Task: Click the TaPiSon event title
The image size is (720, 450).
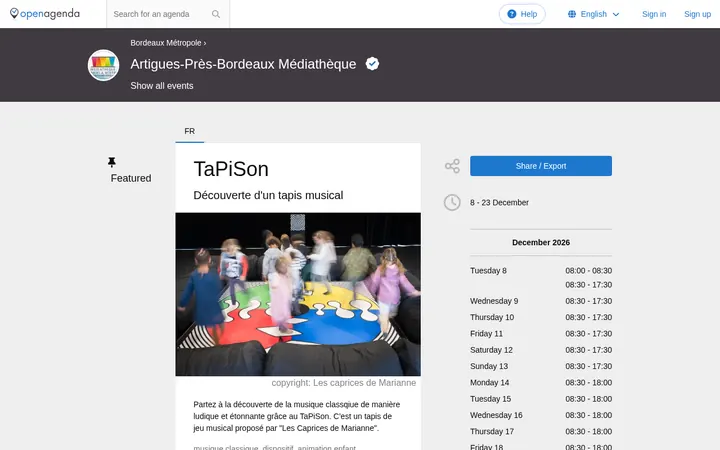Action: tap(231, 169)
